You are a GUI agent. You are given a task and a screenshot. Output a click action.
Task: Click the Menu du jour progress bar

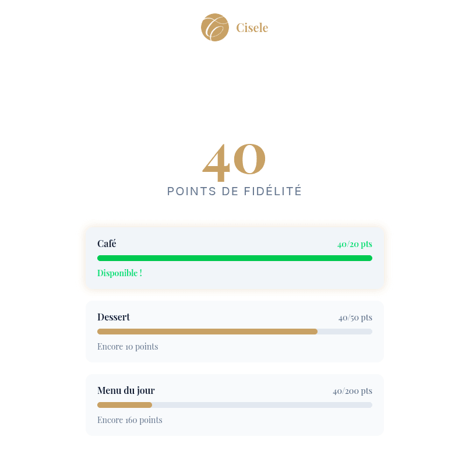[234, 405]
